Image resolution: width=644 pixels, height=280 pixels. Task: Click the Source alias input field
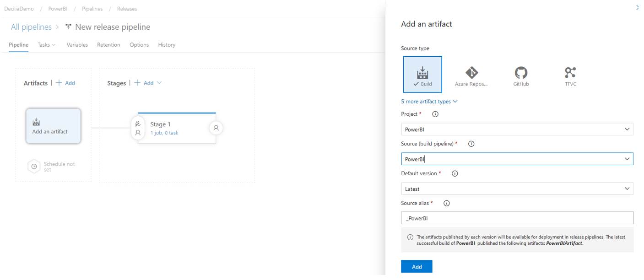pyautogui.click(x=517, y=218)
